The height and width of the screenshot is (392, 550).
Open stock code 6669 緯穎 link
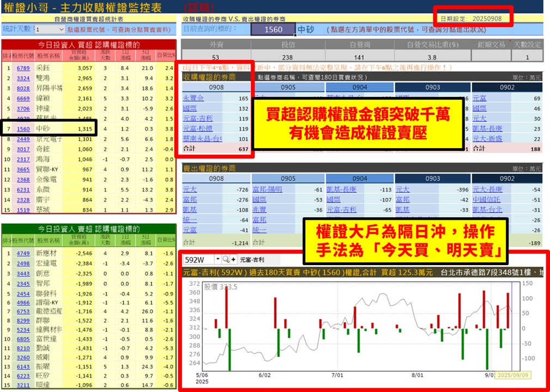point(23,99)
